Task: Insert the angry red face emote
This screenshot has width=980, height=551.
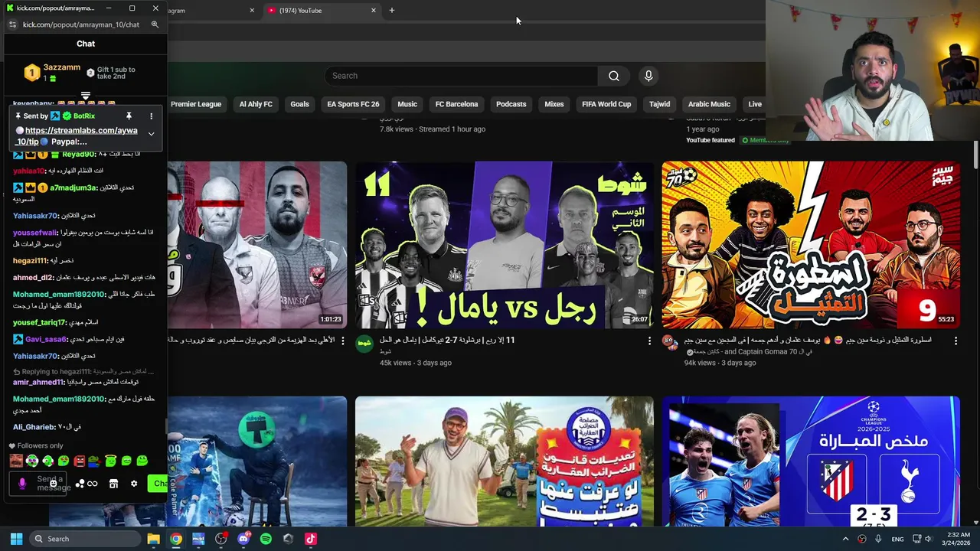Action: click(79, 461)
